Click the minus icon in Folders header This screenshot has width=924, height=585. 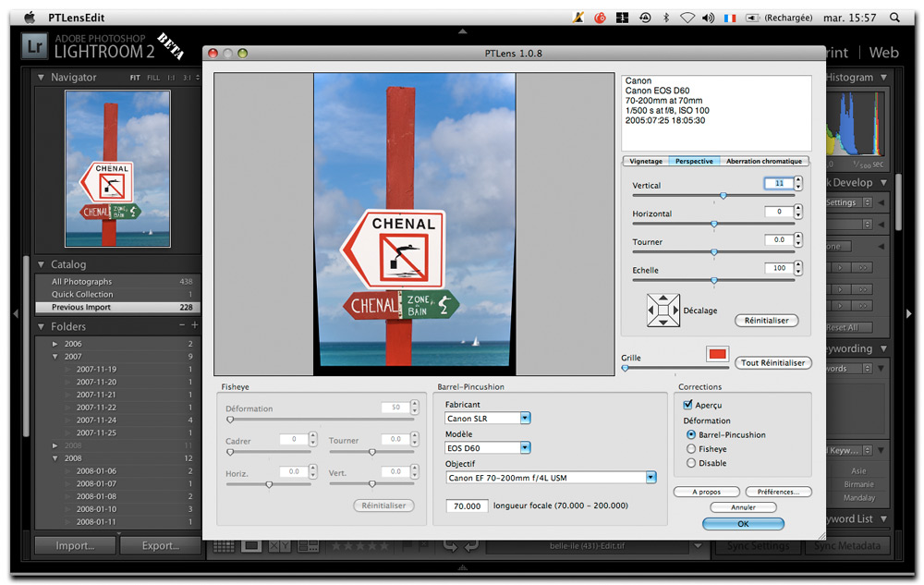click(181, 325)
